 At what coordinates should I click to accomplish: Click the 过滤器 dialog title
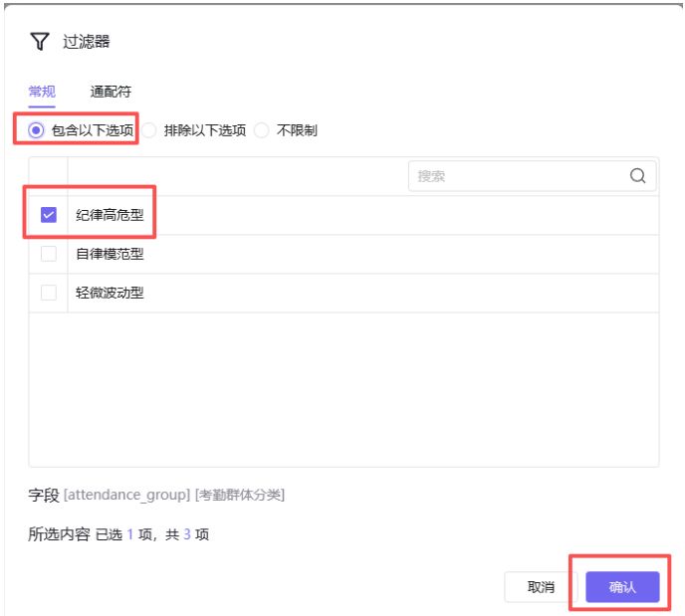tap(86, 42)
